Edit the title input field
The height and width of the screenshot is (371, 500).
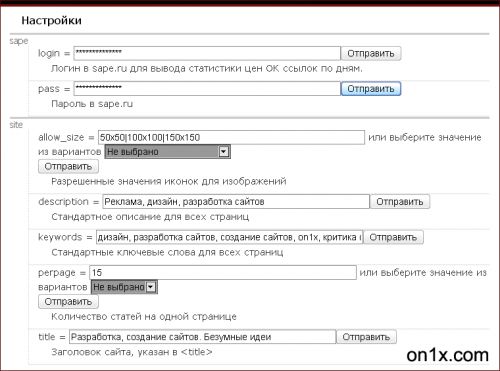[x=202, y=337]
